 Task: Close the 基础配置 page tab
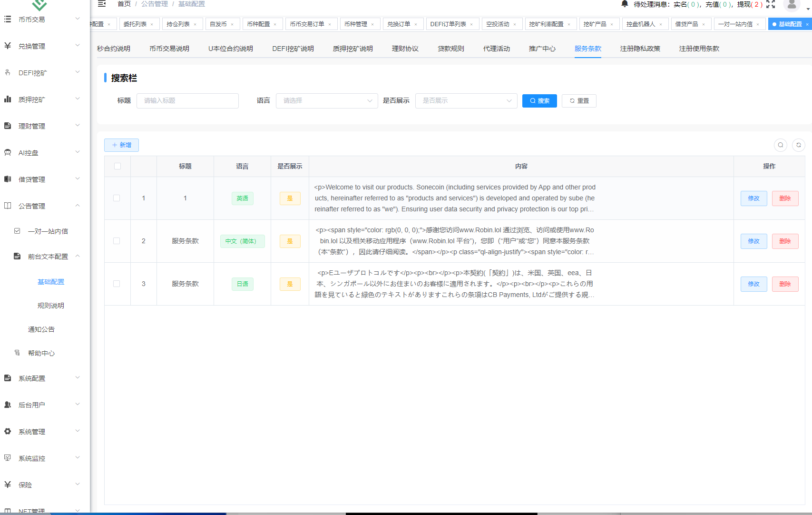click(x=807, y=24)
